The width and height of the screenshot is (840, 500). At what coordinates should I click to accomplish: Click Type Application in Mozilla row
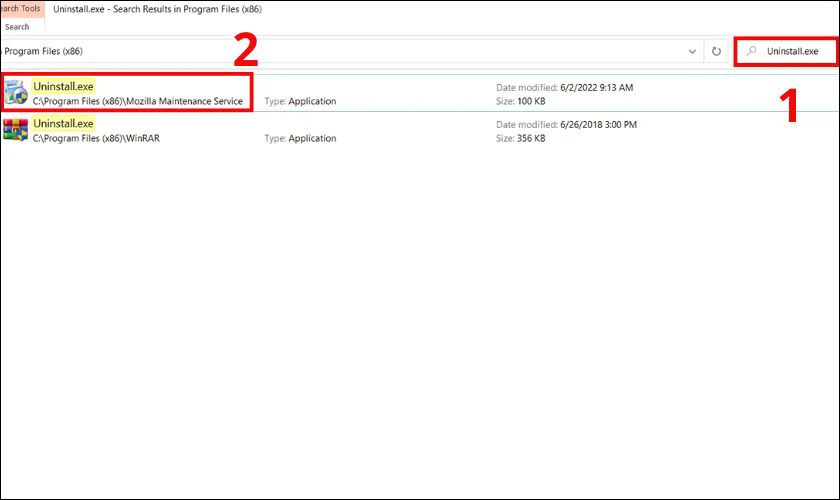pyautogui.click(x=301, y=101)
